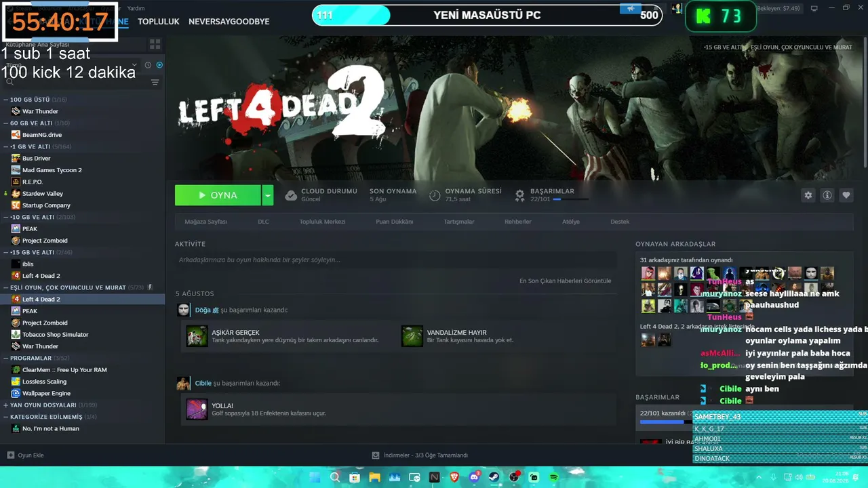
Task: Select the iblis game icon
Action: (16, 264)
